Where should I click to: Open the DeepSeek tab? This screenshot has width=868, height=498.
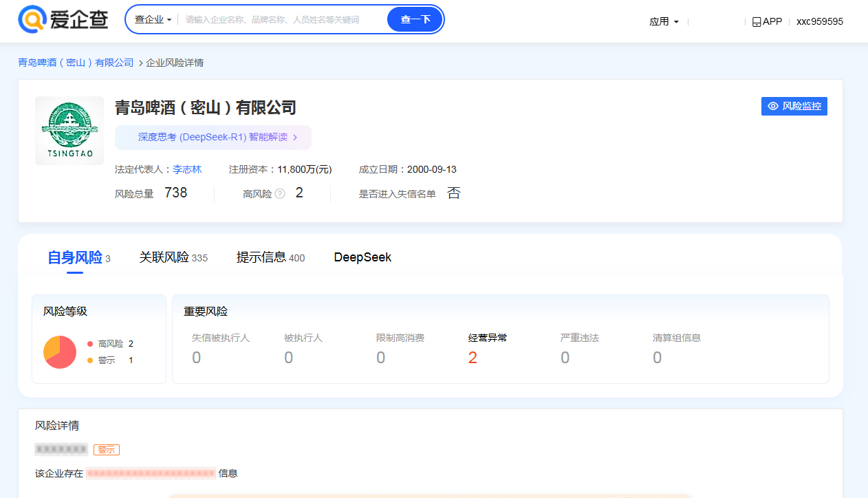[362, 258]
